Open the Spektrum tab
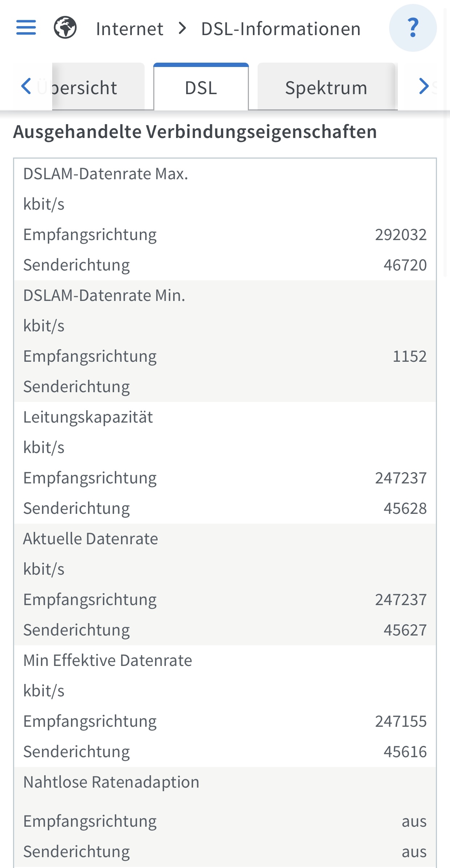 (x=326, y=87)
